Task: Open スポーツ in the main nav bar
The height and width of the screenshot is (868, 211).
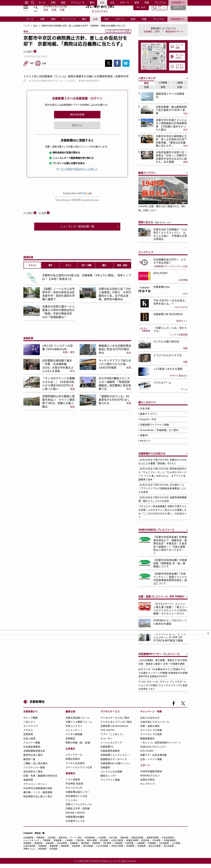Action: (119, 19)
